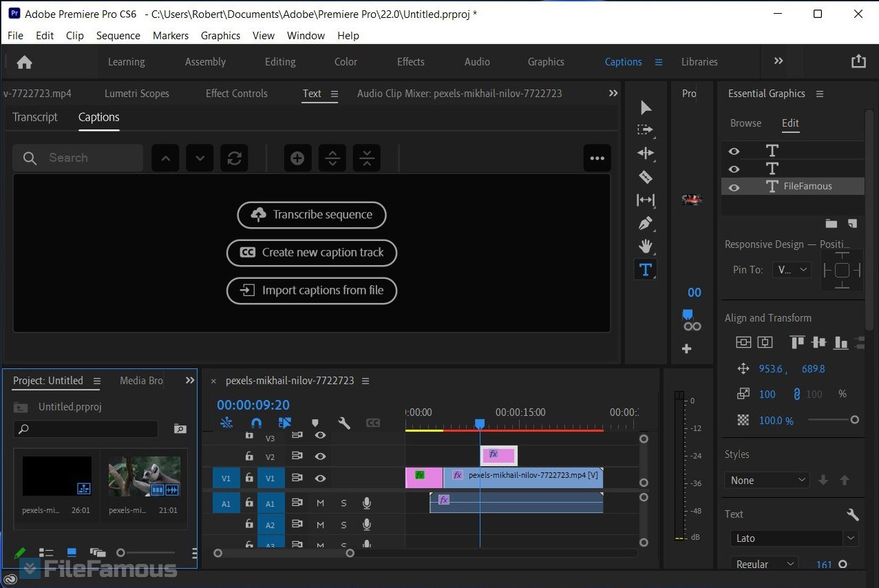Switch to the Transcript tab
The height and width of the screenshot is (588, 879).
pos(35,117)
